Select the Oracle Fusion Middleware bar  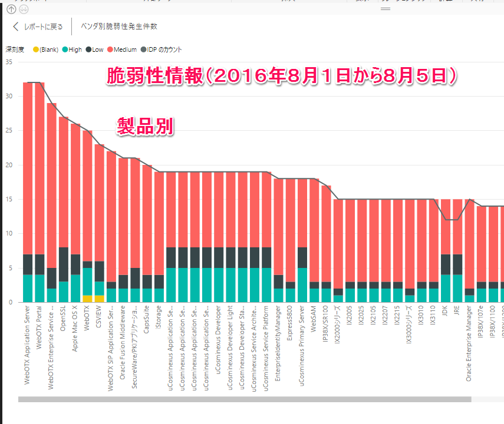point(123,230)
